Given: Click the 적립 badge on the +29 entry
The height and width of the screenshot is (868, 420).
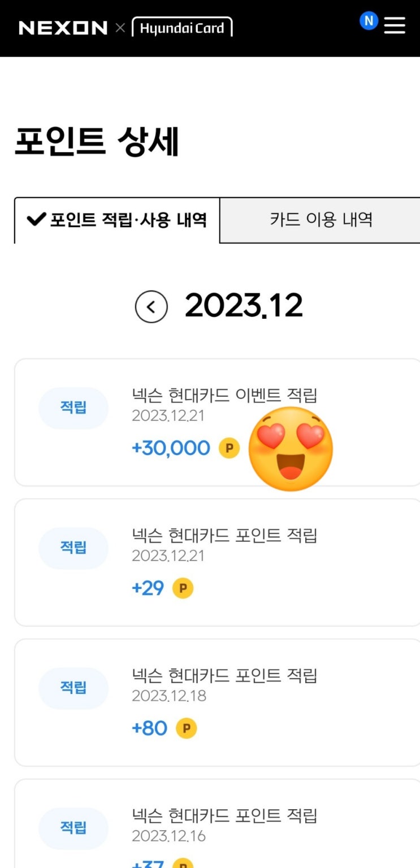Looking at the screenshot, I should (x=73, y=548).
